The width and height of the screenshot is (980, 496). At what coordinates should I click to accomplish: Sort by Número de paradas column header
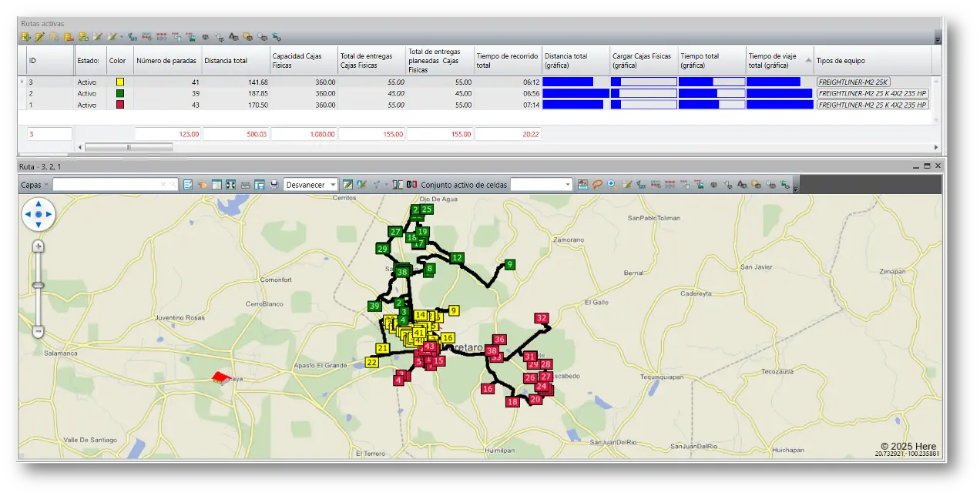tap(166, 61)
